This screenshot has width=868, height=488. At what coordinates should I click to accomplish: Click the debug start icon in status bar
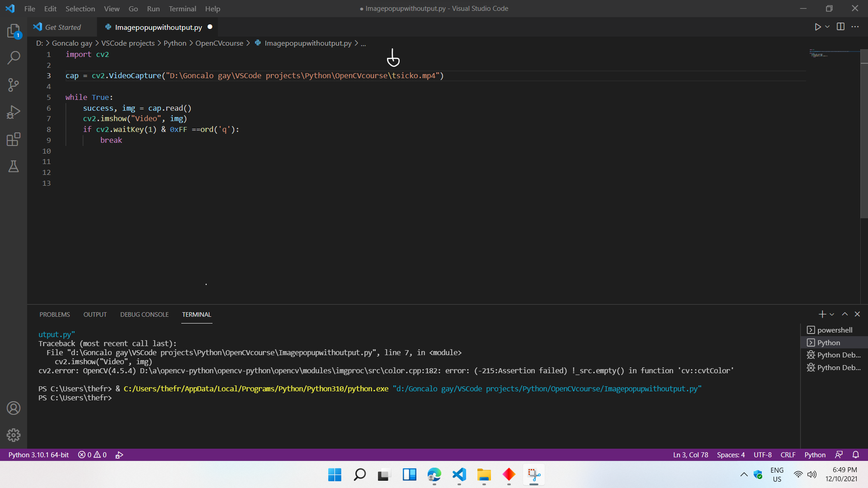(x=119, y=455)
